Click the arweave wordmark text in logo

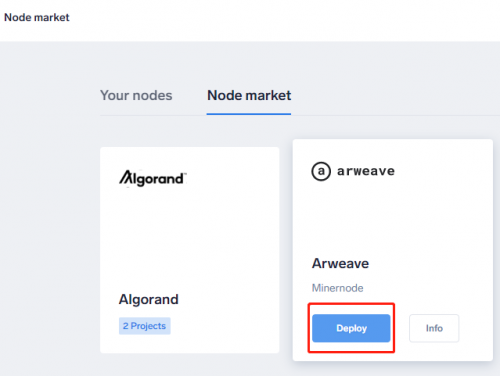coord(366,171)
